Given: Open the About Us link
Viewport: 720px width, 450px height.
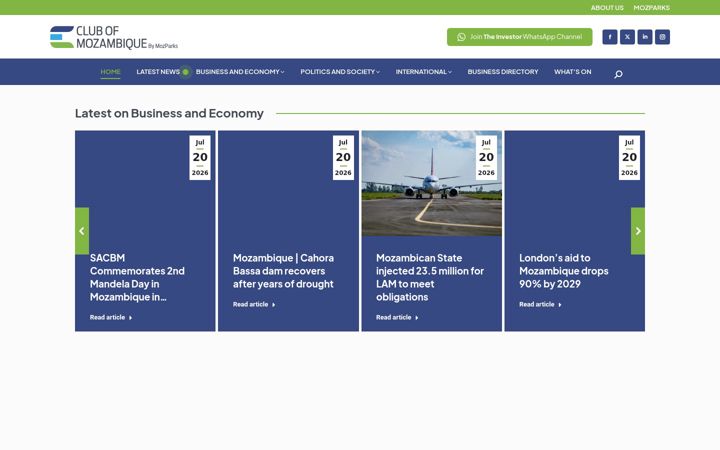Looking at the screenshot, I should (607, 8).
